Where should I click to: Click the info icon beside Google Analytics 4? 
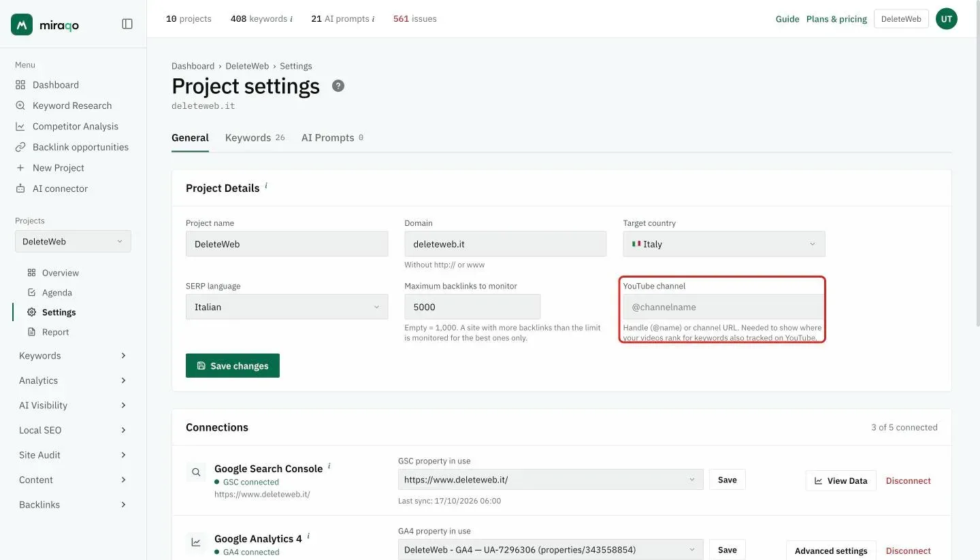(x=308, y=536)
